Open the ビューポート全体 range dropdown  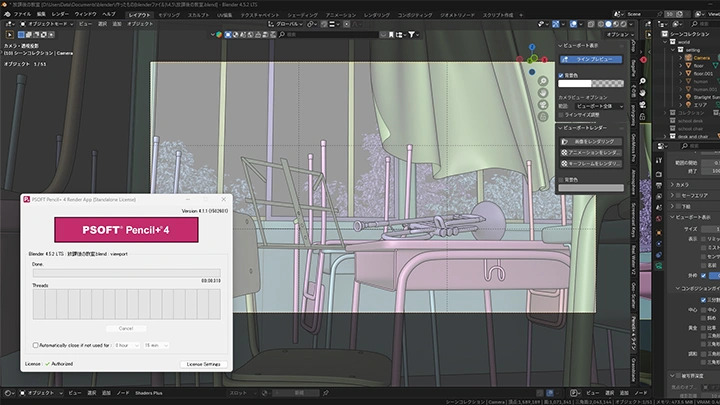598,105
